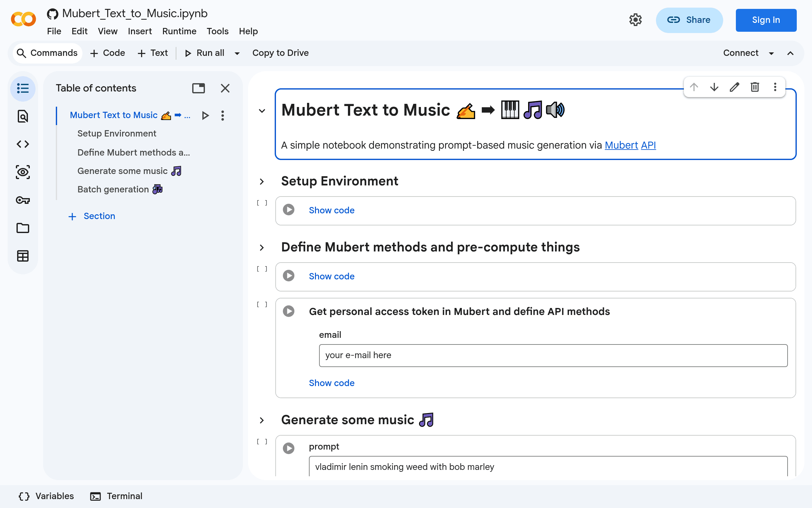812x508 pixels.
Task: Close the Table of contents panel
Action: coord(225,88)
